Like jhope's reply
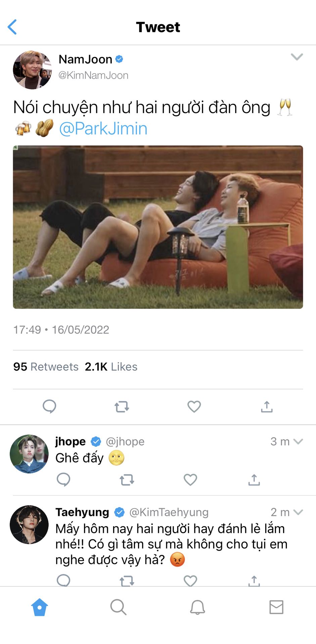Image resolution: width=316 pixels, height=644 pixels. (x=190, y=480)
